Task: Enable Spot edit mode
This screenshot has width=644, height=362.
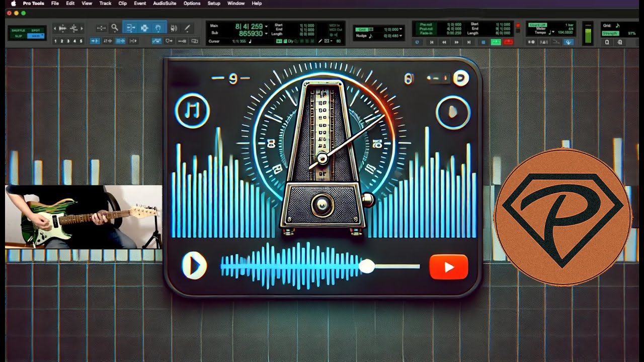Action: pos(36,30)
